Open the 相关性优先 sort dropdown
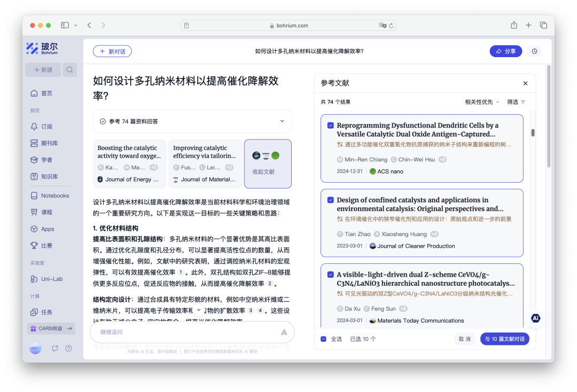This screenshot has height=392, width=577. 482,102
